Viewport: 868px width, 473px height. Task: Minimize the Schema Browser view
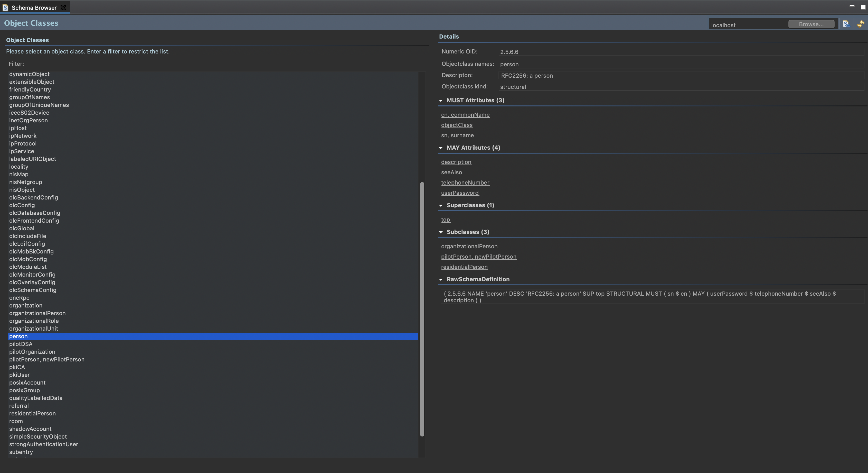[852, 6]
